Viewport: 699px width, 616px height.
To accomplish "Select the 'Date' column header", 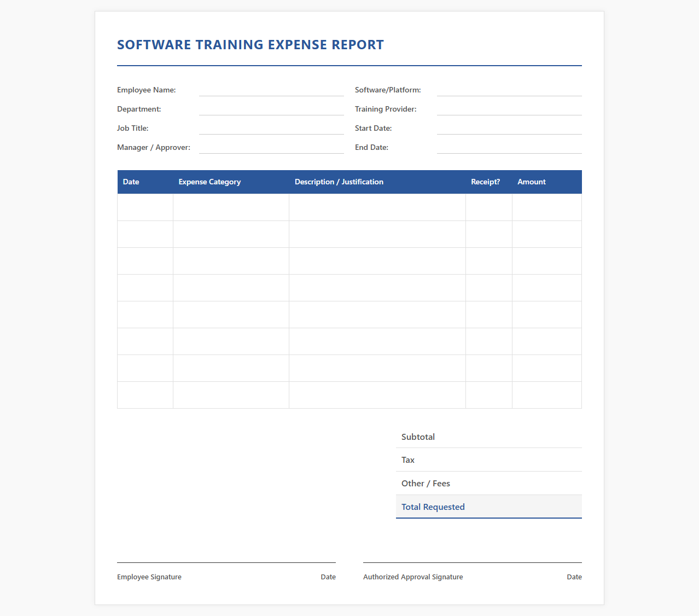I will pyautogui.click(x=145, y=182).
